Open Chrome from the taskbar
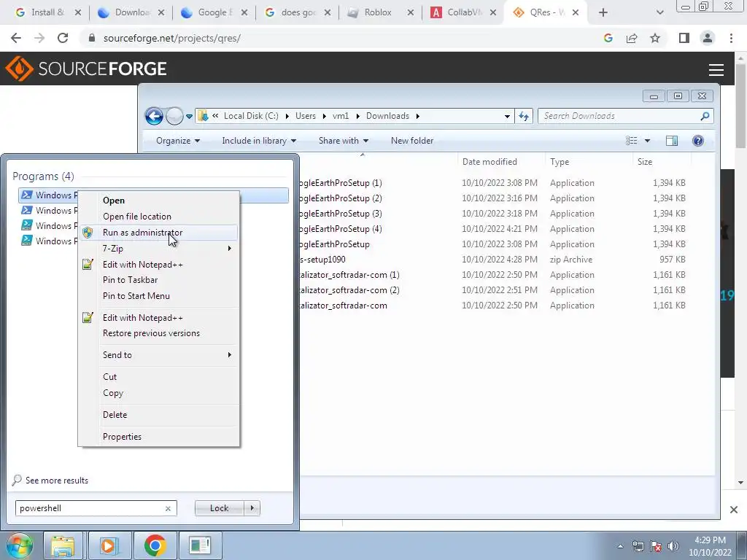 [155, 545]
